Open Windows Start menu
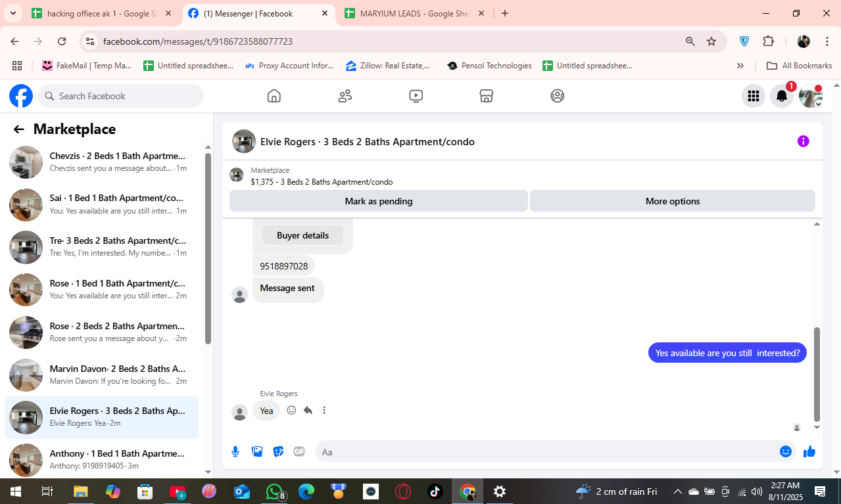The width and height of the screenshot is (841, 504). pos(16,492)
